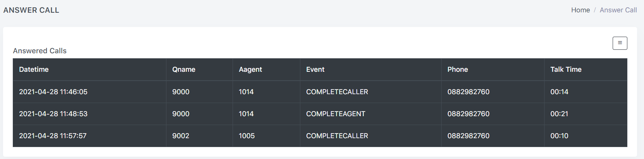Go to the Home breadcrumb link

coord(580,10)
